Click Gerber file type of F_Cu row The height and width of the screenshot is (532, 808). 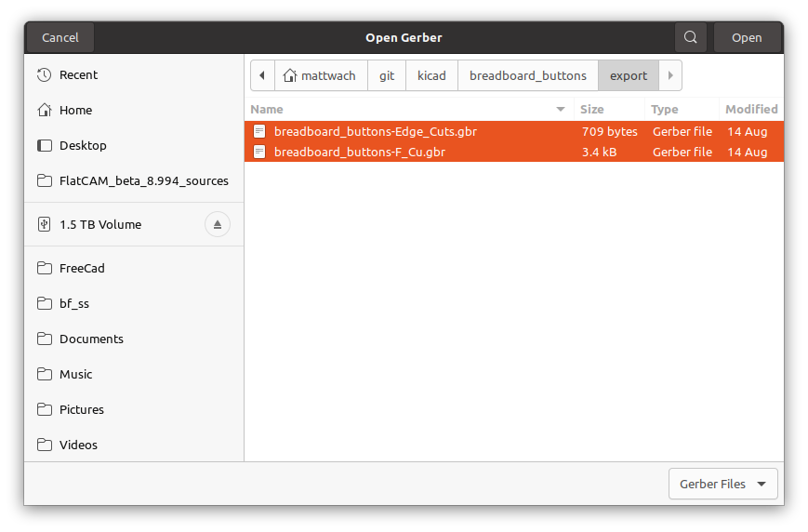[682, 153]
